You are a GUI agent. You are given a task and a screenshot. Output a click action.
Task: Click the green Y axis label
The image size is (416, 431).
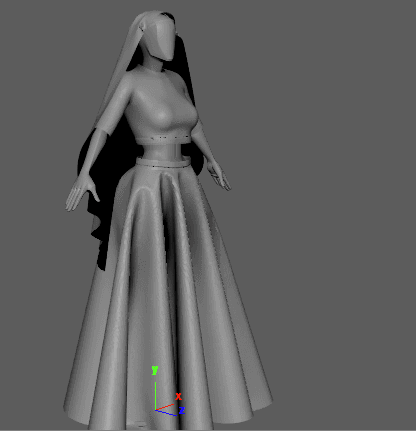click(155, 370)
